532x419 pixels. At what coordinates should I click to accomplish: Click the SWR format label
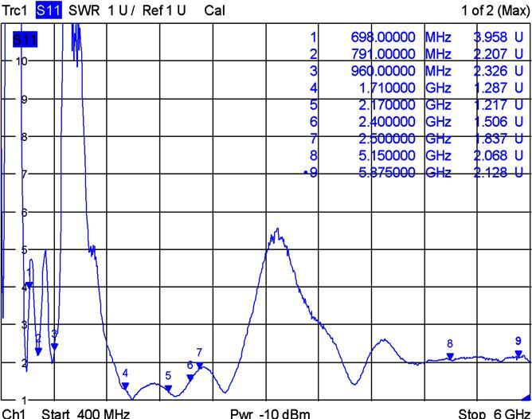coord(84,11)
